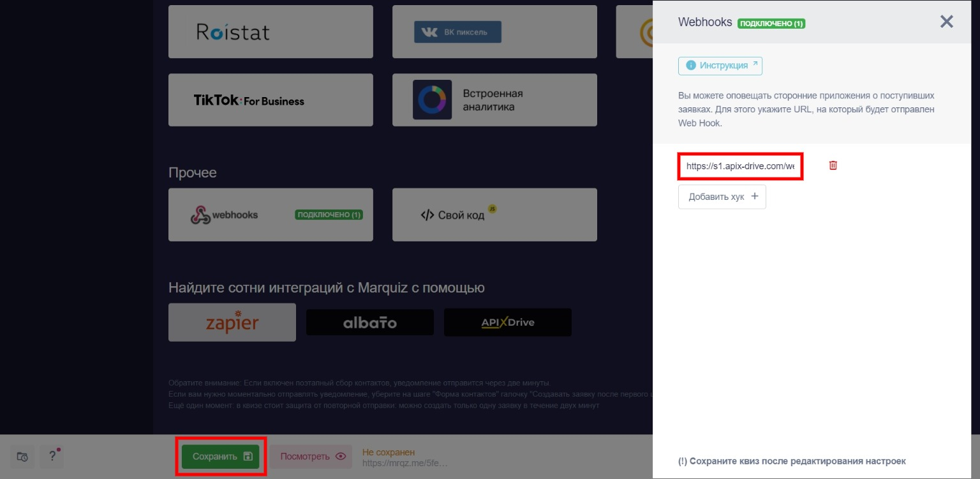This screenshot has width=980, height=479.
Task: Delete the apix-drive webhook with trash icon
Action: [833, 165]
